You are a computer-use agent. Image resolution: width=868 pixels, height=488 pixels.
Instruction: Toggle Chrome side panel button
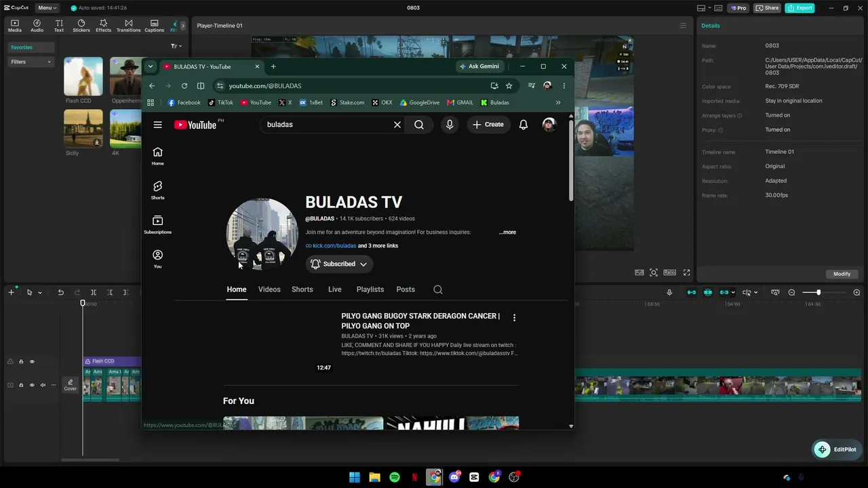[x=201, y=86]
